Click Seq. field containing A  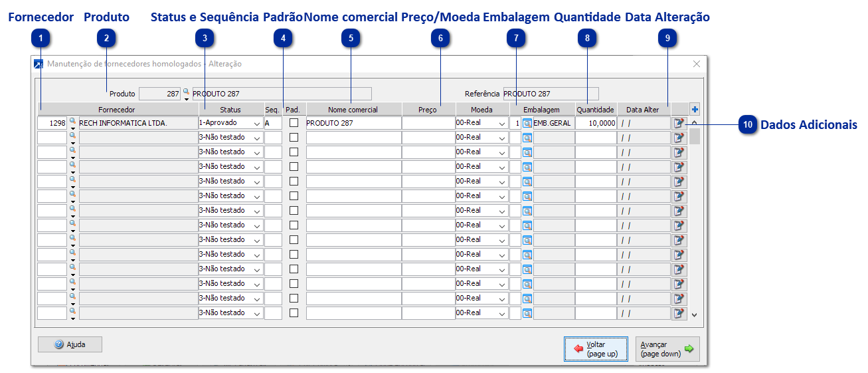click(x=273, y=123)
